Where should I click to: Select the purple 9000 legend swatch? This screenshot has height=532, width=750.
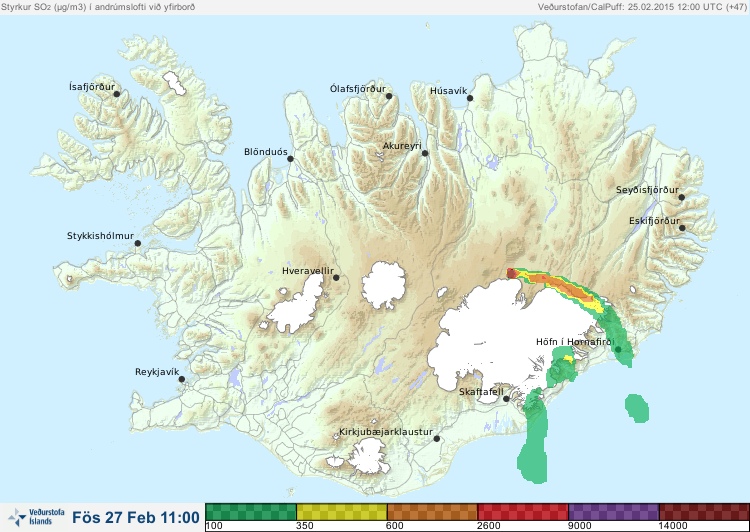pos(614,512)
